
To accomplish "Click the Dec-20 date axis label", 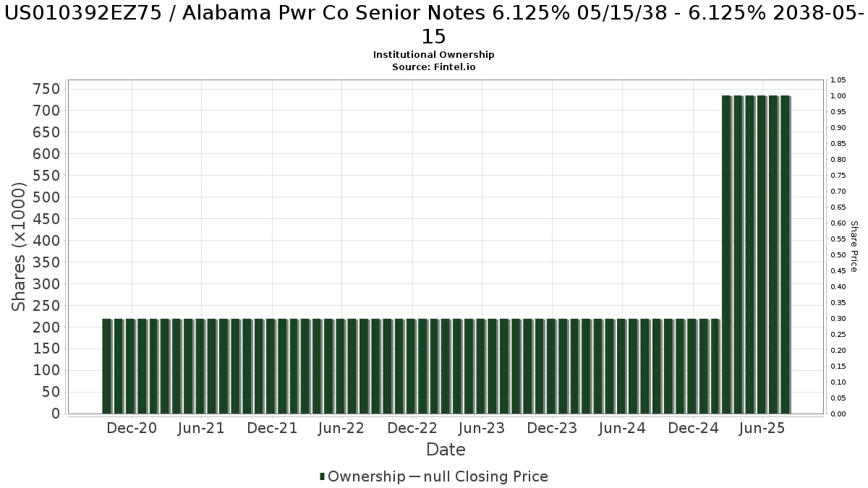I will [131, 428].
